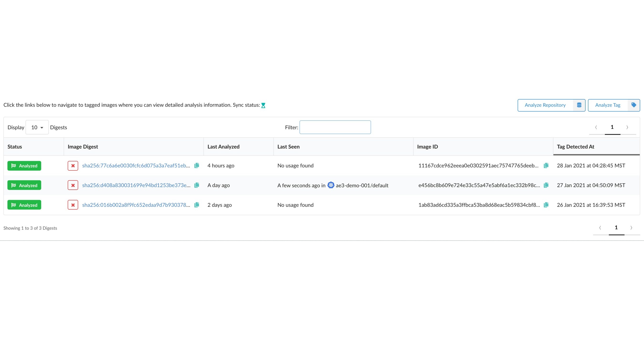Go to next page in top pagination
The width and height of the screenshot is (644, 337).
[x=627, y=128]
